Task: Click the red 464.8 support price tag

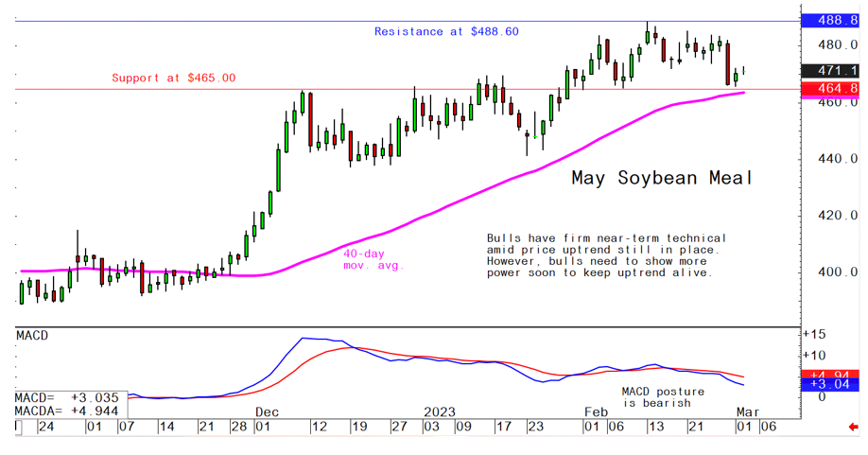Action: [x=828, y=89]
